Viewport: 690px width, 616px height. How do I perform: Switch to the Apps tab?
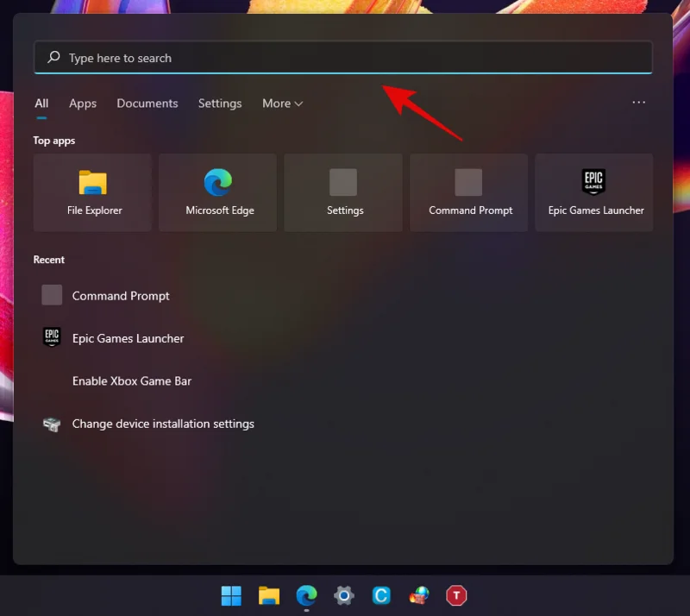coord(83,104)
